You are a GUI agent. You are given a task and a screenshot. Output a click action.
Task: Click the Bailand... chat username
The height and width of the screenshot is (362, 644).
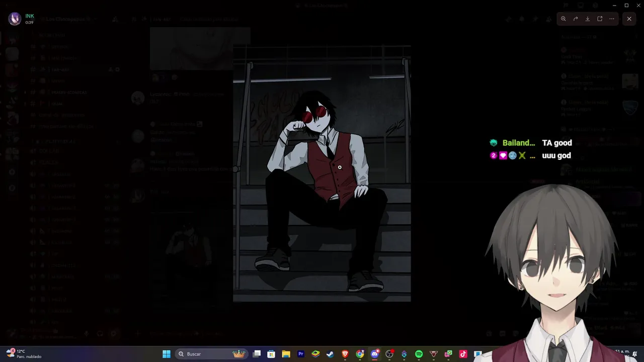(x=519, y=143)
